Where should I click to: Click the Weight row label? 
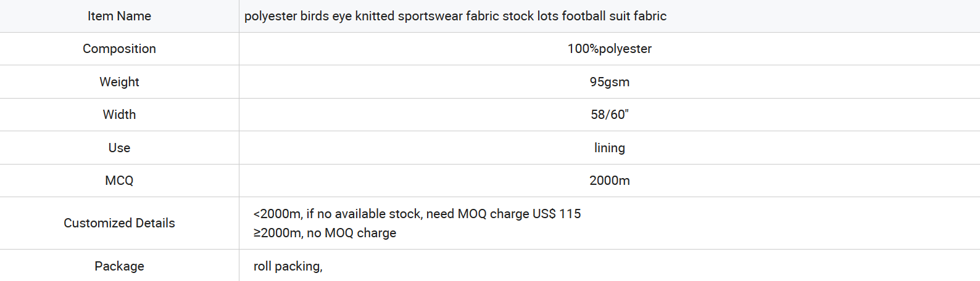[119, 82]
